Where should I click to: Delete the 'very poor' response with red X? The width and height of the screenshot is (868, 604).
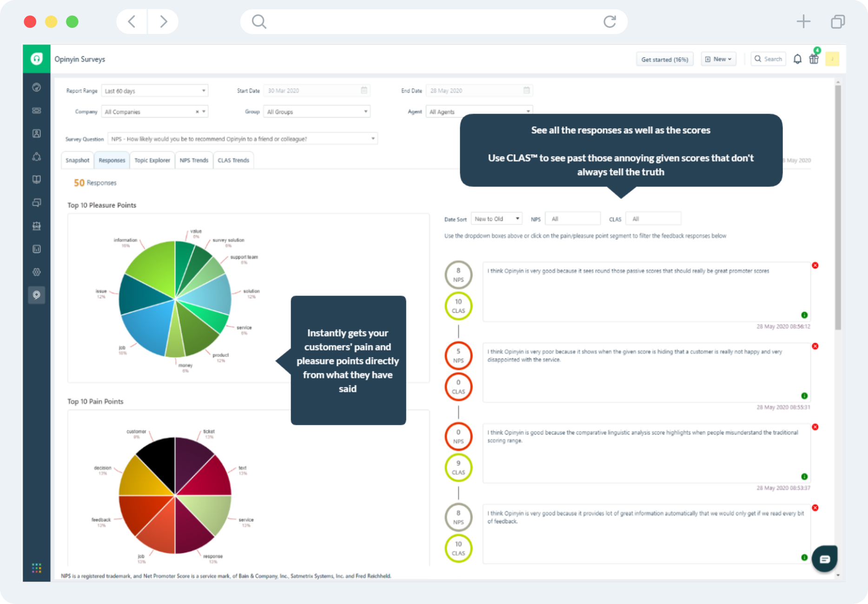pyautogui.click(x=815, y=346)
